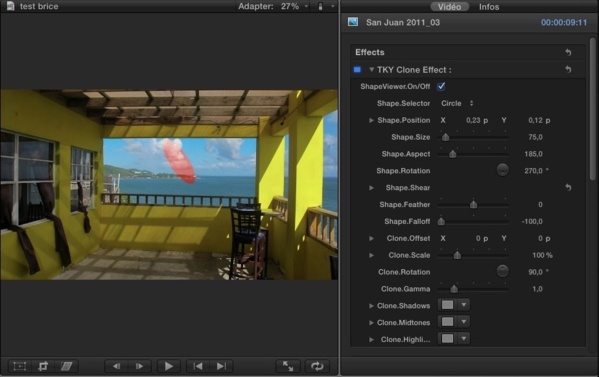Expand Clone.Offset parameter
This screenshot has width=599, height=377.
tap(371, 238)
